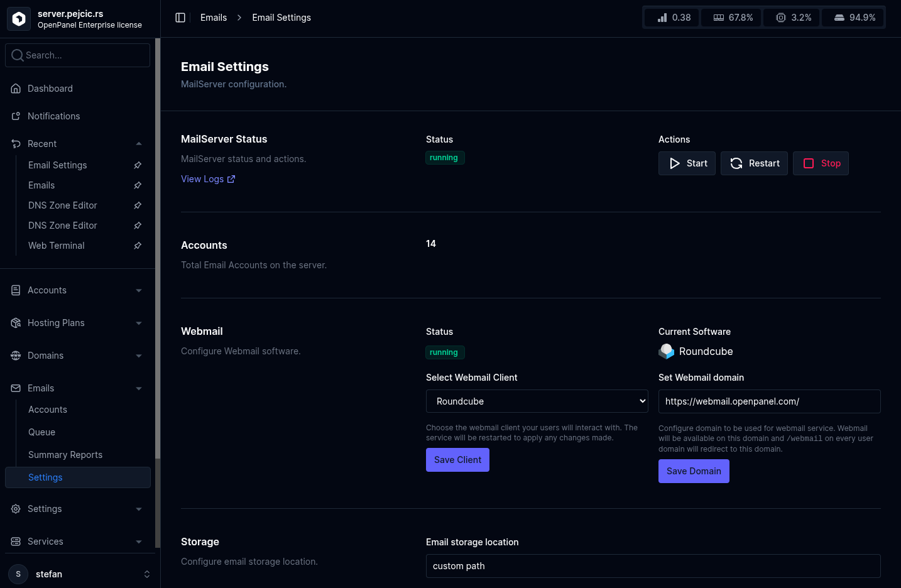Viewport: 901px width, 588px height.
Task: Collapse the Recent section arrow
Action: 139,144
